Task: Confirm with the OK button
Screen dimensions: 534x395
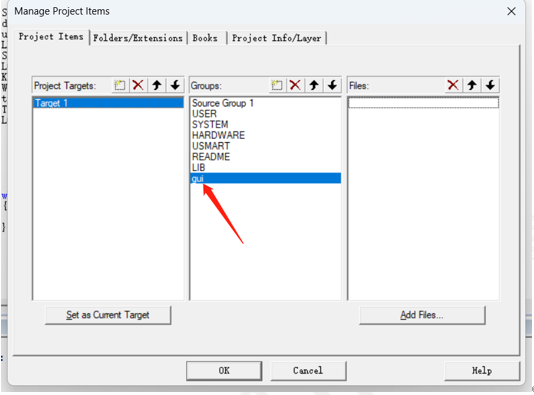Action: point(224,370)
